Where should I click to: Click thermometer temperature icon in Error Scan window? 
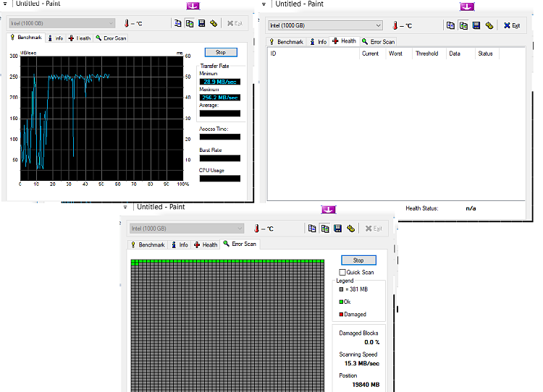[256, 229]
